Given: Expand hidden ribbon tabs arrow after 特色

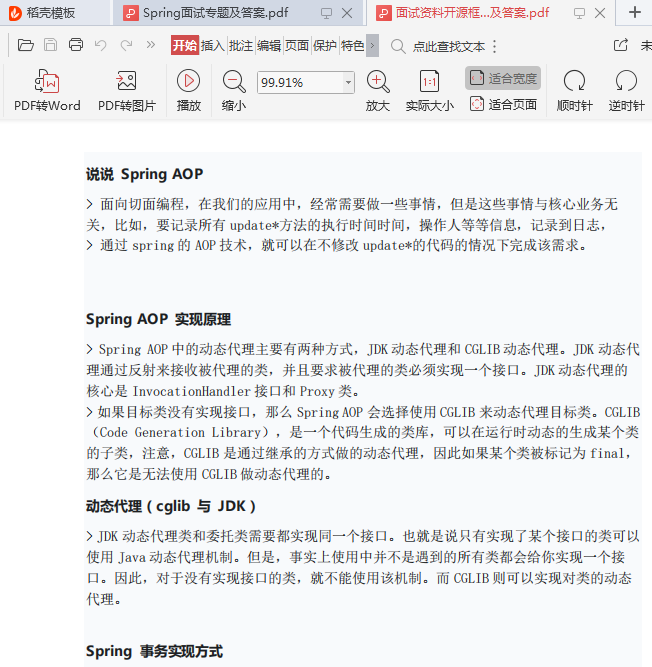Looking at the screenshot, I should pyautogui.click(x=372, y=46).
